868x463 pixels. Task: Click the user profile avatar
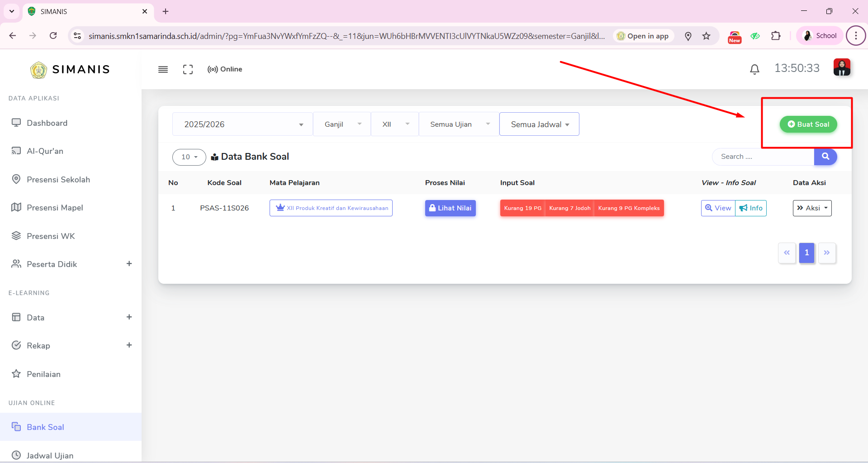841,68
